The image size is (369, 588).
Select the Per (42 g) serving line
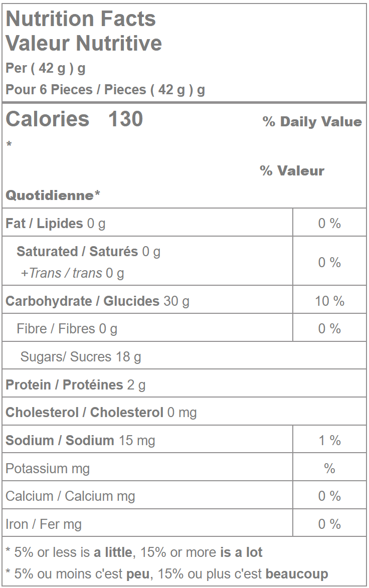(x=46, y=68)
